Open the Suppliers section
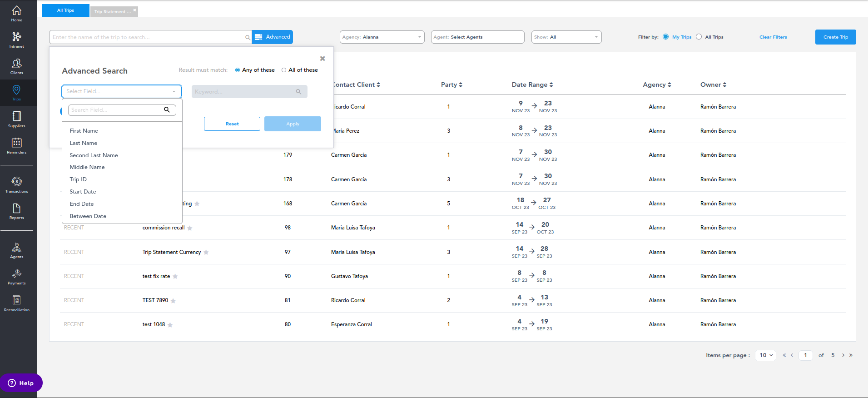The image size is (868, 398). pyautogui.click(x=17, y=119)
